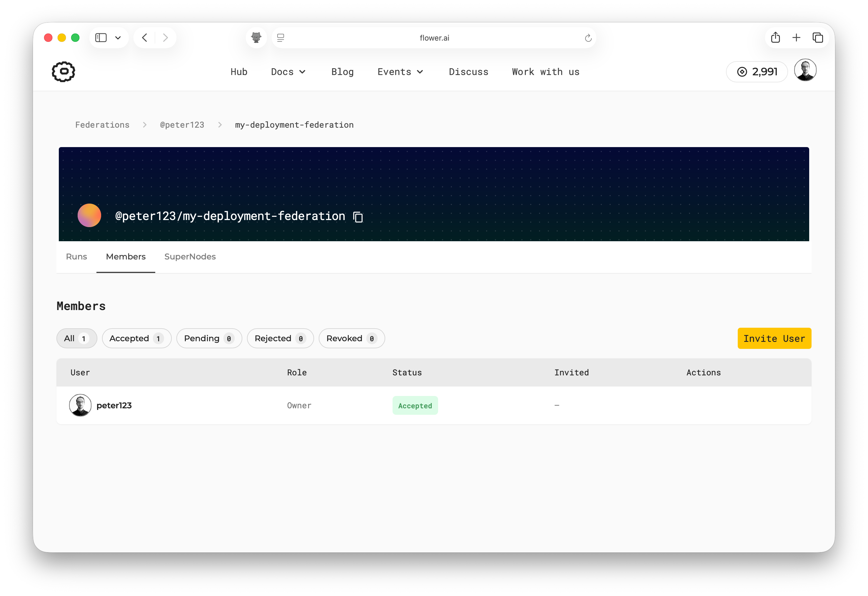
Task: Reload the page with refresh icon
Action: click(x=588, y=38)
